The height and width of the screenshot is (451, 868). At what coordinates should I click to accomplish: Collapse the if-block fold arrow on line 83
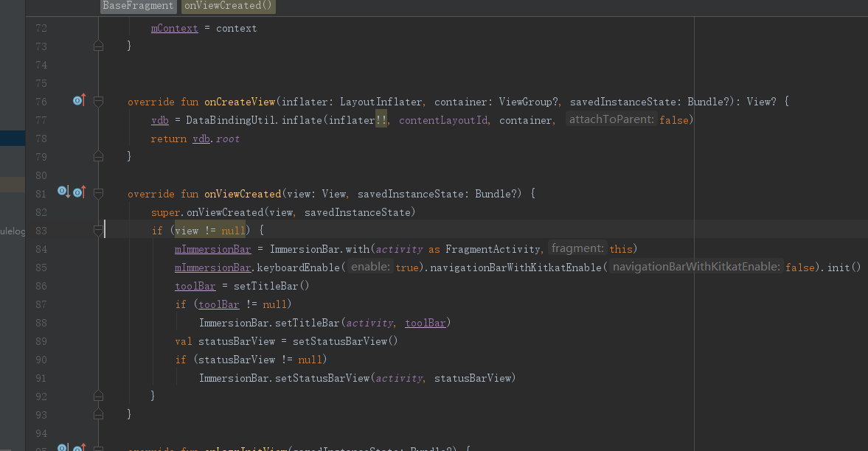click(98, 230)
